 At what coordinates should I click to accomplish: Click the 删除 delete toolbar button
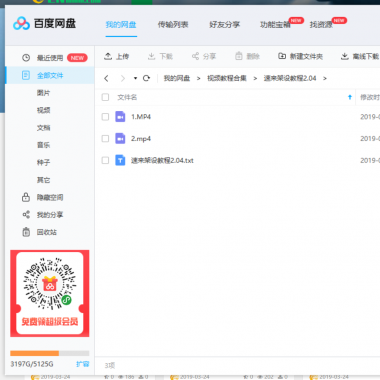pyautogui.click(x=247, y=56)
